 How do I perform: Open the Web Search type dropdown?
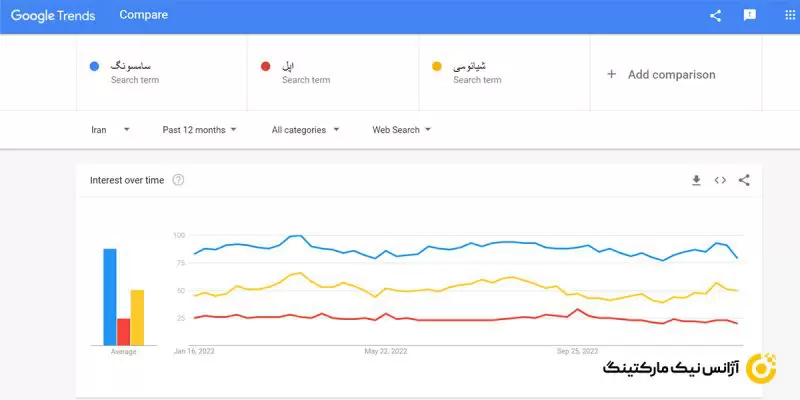coord(401,129)
